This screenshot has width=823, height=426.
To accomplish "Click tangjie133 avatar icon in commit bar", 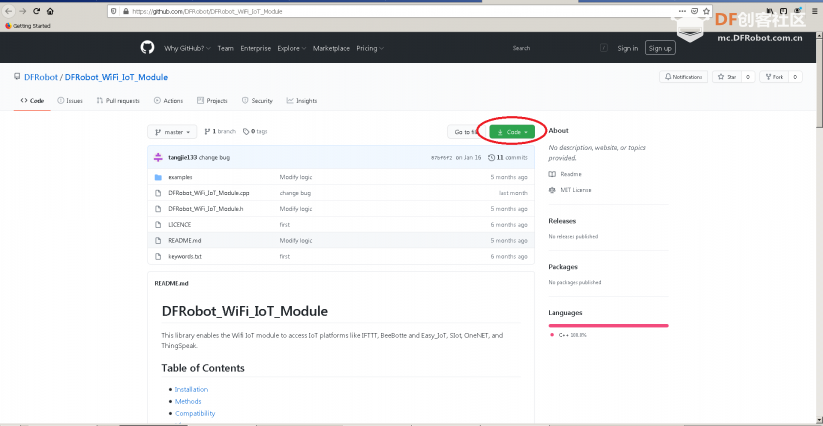I will [x=158, y=157].
